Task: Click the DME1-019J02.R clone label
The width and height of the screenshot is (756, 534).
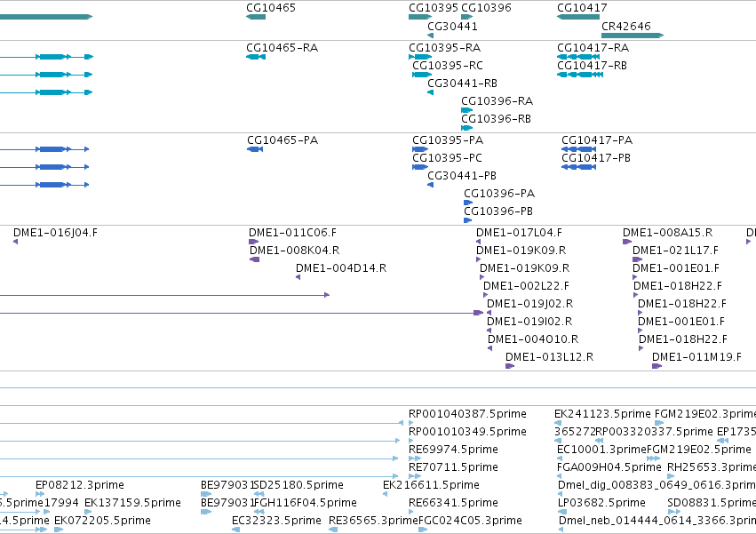Action: pyautogui.click(x=529, y=305)
